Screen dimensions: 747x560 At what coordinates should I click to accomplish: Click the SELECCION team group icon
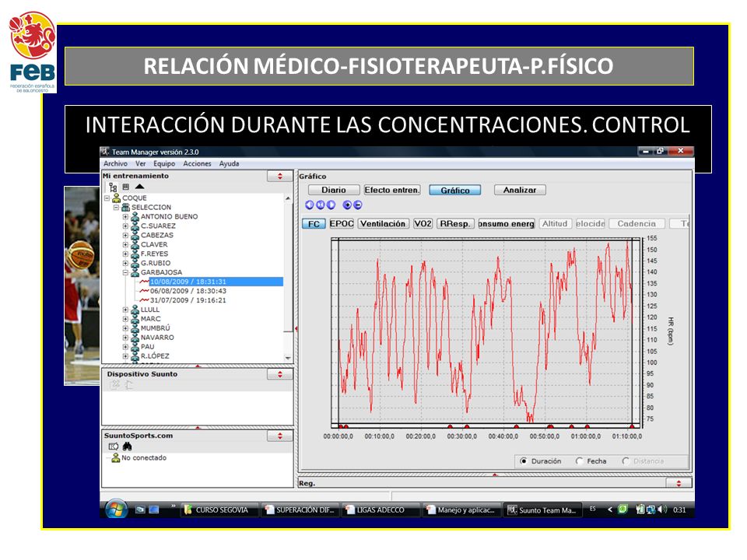tap(126, 207)
